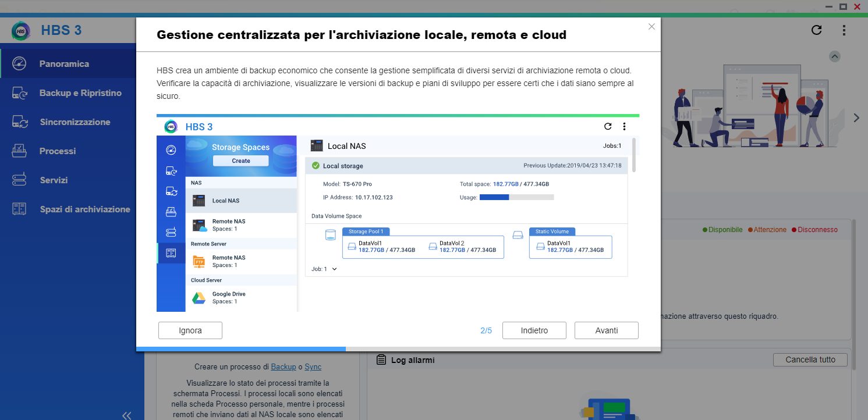Click the Usage bar in preview

click(516, 197)
